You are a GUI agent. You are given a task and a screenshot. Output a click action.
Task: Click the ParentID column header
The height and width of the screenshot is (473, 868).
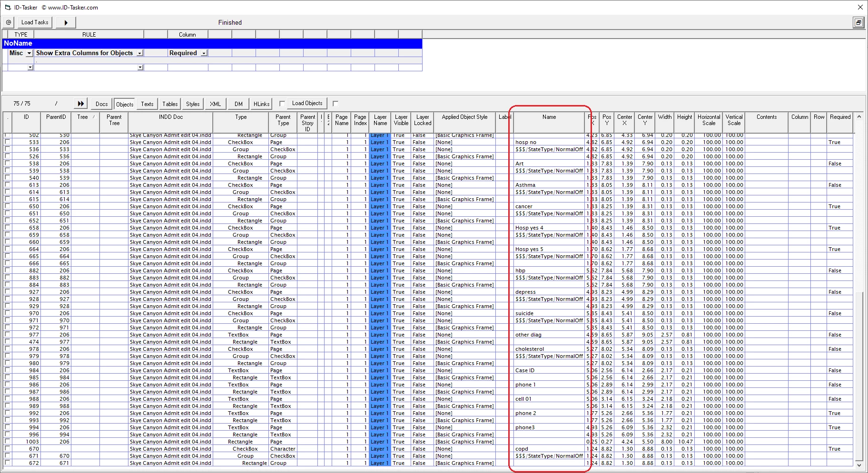56,123
